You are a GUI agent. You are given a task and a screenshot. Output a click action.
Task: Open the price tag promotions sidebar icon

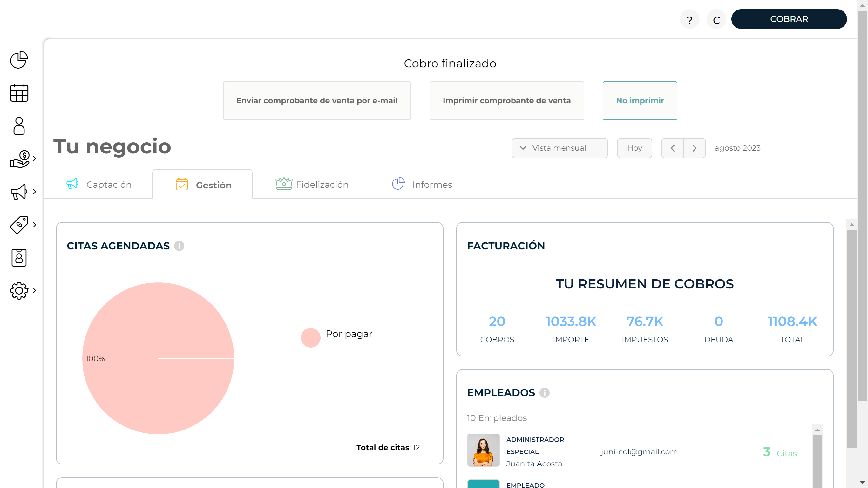pyautogui.click(x=19, y=225)
